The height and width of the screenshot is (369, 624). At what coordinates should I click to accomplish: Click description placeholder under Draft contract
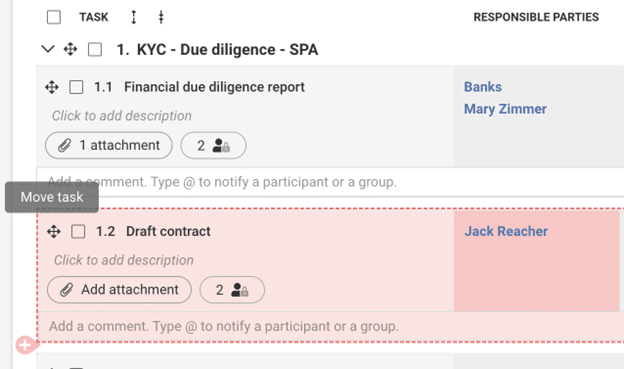point(124,260)
